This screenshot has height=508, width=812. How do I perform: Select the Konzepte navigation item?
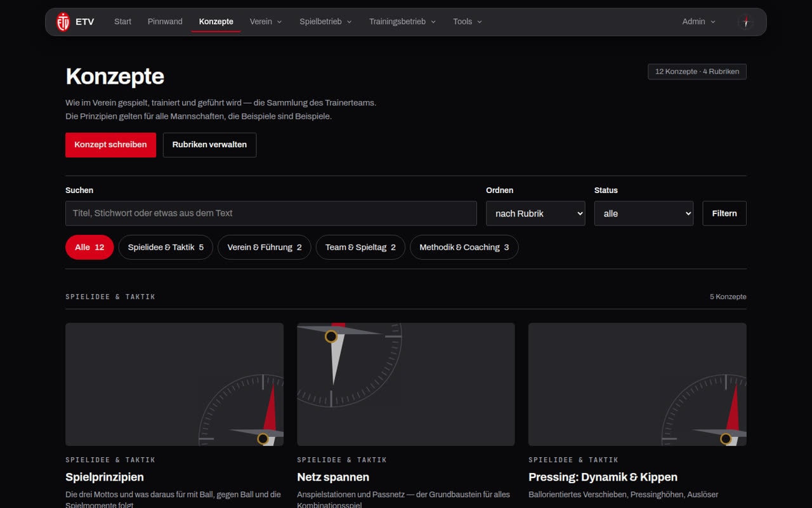click(216, 22)
